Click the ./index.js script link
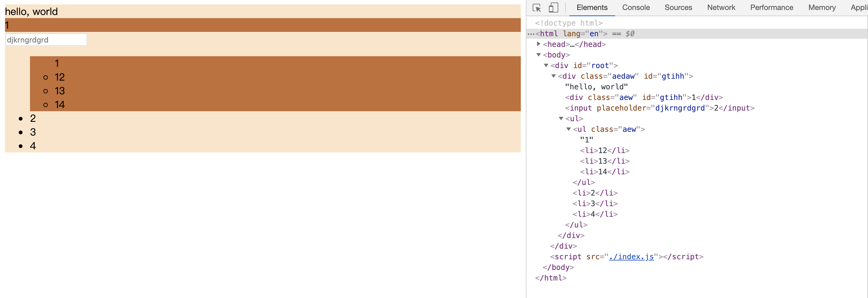Screen dimensions: 868x298 click(631, 256)
